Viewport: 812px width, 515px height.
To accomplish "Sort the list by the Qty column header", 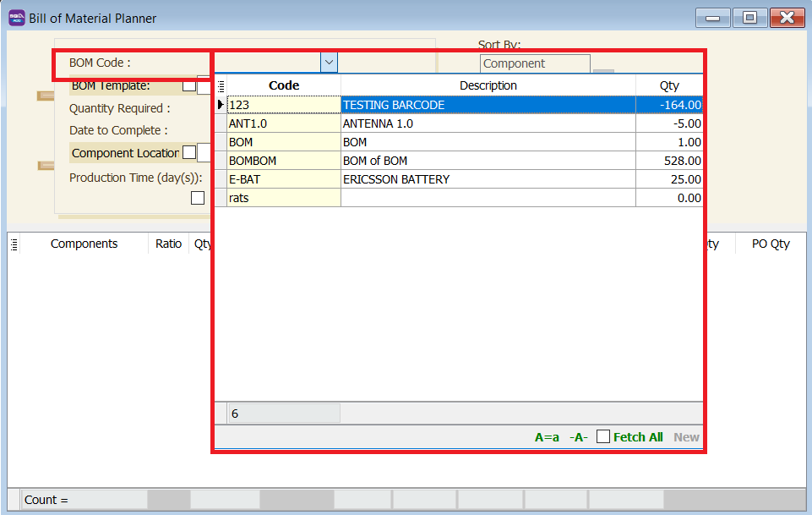I will 669,85.
